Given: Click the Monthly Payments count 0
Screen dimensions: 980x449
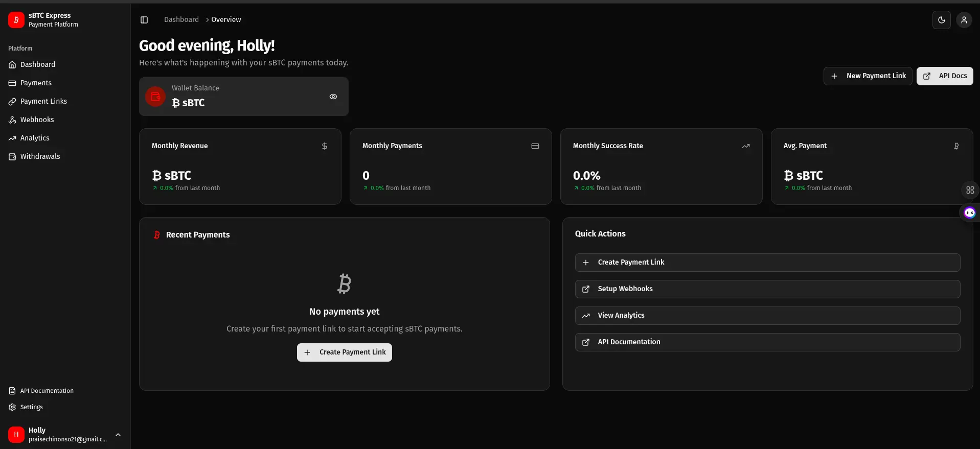Looking at the screenshot, I should tap(366, 176).
